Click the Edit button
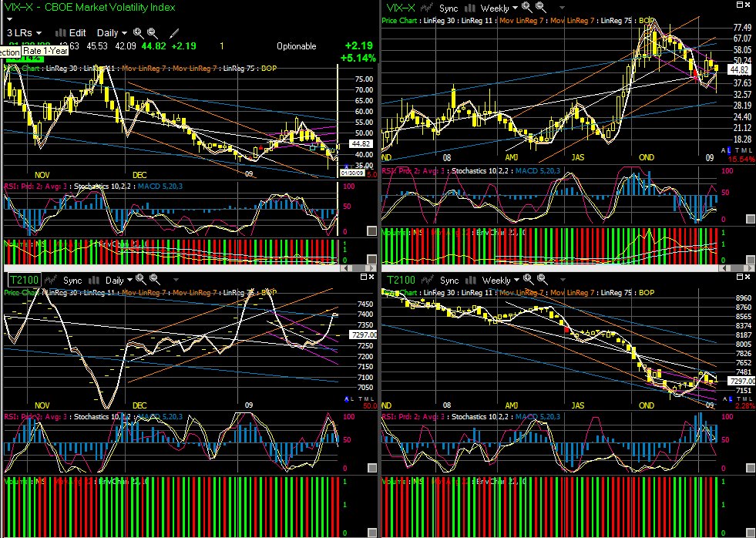The image size is (756, 538). (77, 33)
